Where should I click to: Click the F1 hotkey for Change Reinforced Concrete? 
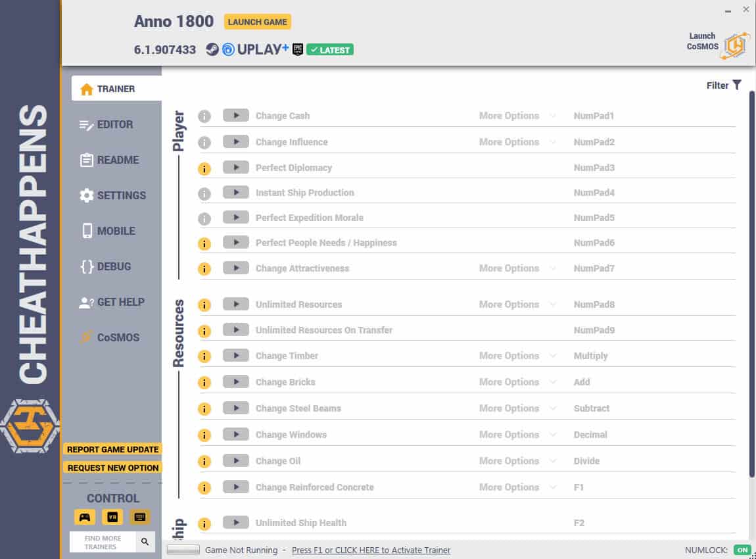click(x=579, y=487)
